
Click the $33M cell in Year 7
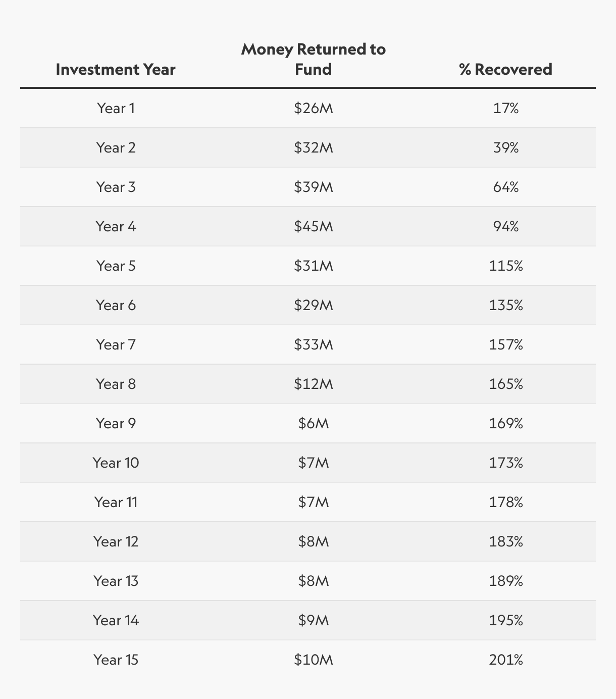[313, 344]
